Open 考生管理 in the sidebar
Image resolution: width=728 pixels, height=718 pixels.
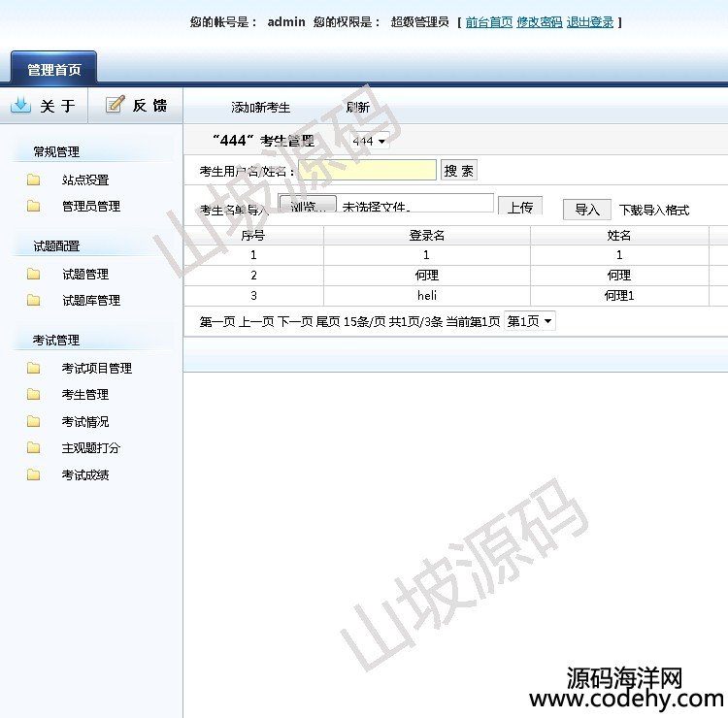[85, 395]
